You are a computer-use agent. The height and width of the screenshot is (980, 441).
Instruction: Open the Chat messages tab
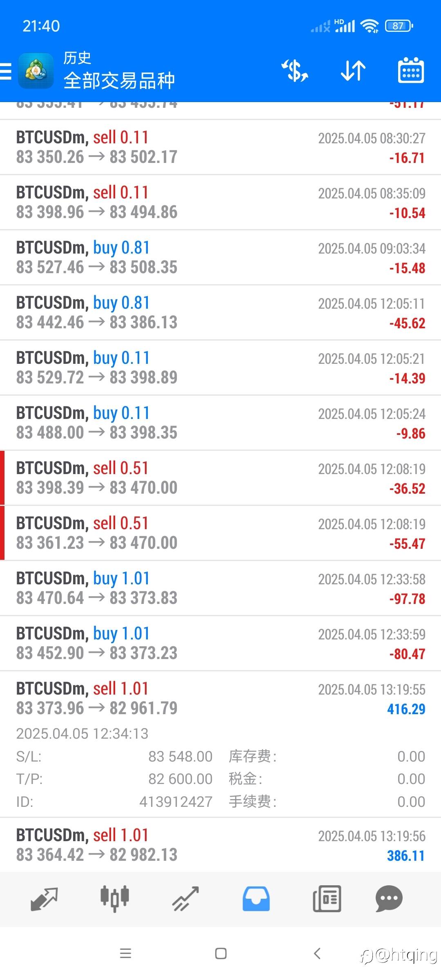(389, 899)
